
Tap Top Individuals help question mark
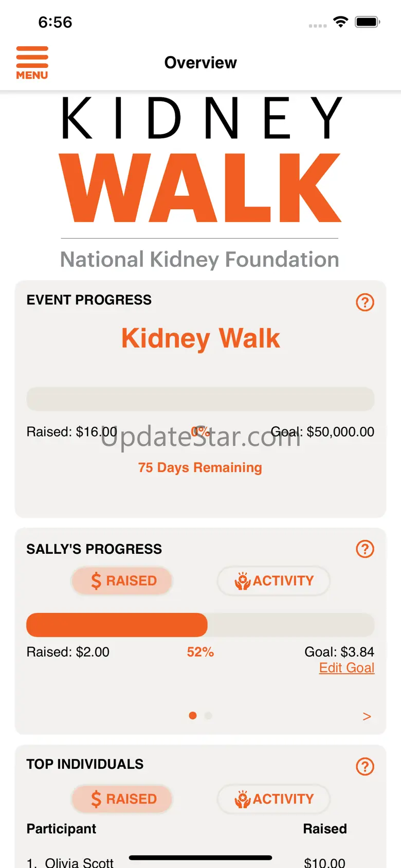coord(365,767)
